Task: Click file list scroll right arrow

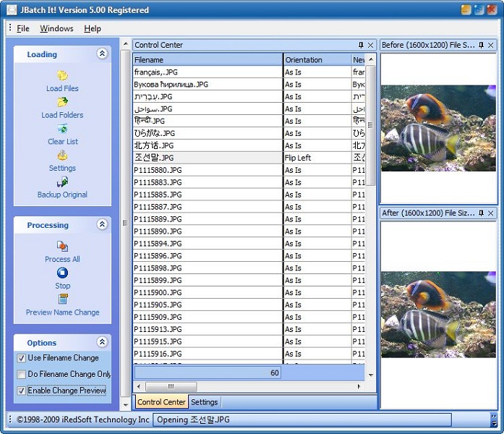Action: point(359,386)
